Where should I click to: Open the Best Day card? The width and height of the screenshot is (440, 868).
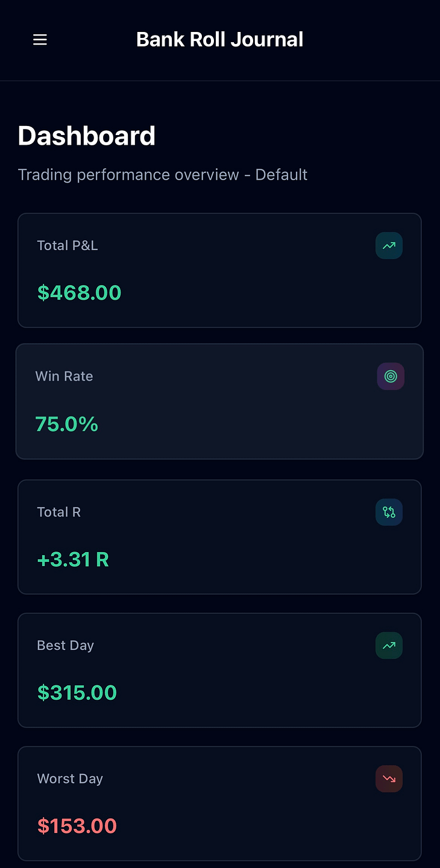tap(219, 670)
